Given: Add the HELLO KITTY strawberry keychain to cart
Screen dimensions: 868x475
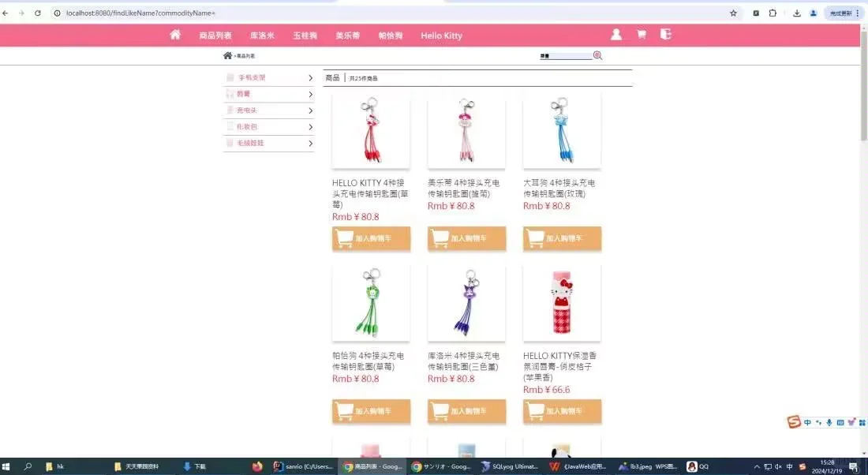Looking at the screenshot, I should (371, 237).
